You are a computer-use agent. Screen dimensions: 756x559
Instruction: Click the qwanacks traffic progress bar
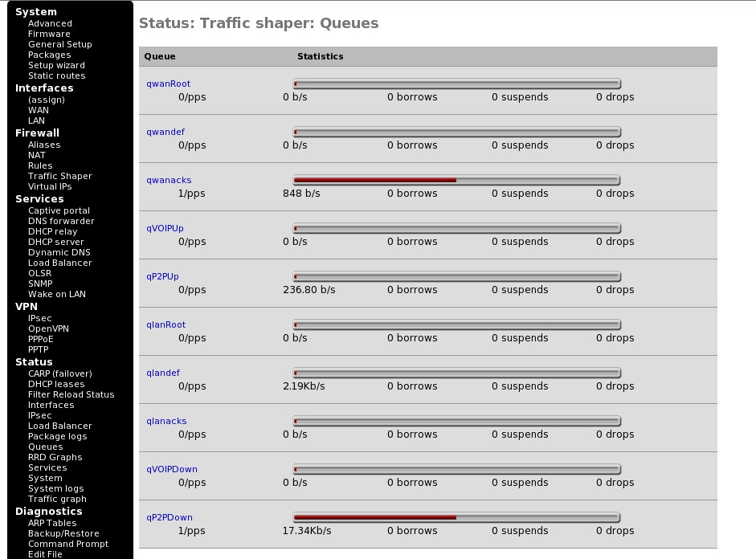click(456, 180)
